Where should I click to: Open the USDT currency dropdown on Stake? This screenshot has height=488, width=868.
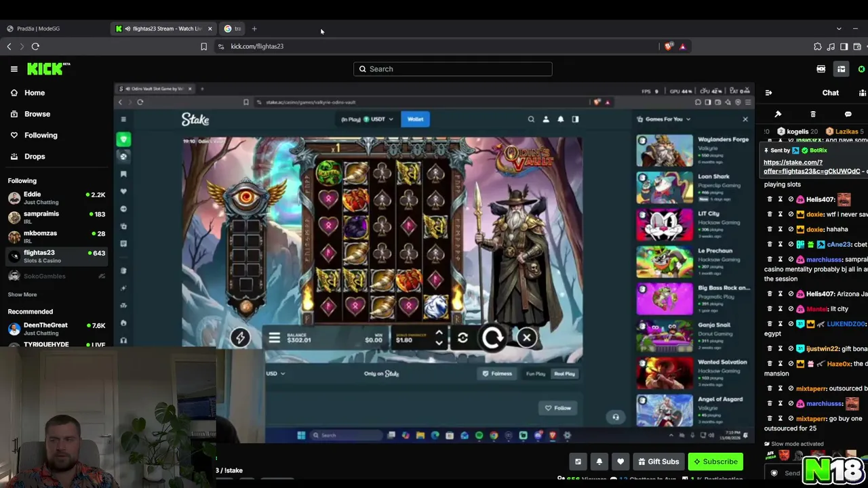[x=378, y=119]
